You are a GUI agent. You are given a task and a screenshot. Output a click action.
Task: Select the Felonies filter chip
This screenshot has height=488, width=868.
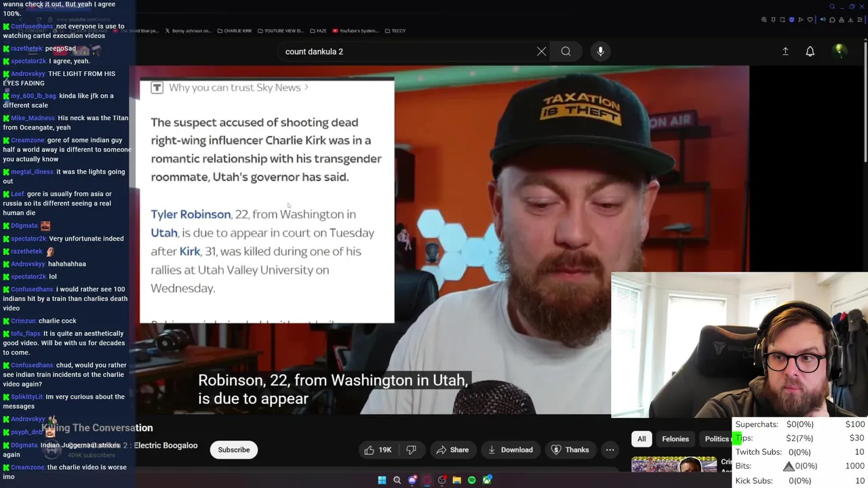click(675, 439)
